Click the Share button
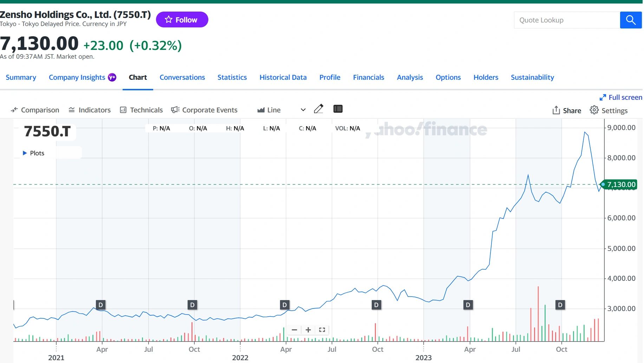The height and width of the screenshot is (363, 644). coord(567,110)
